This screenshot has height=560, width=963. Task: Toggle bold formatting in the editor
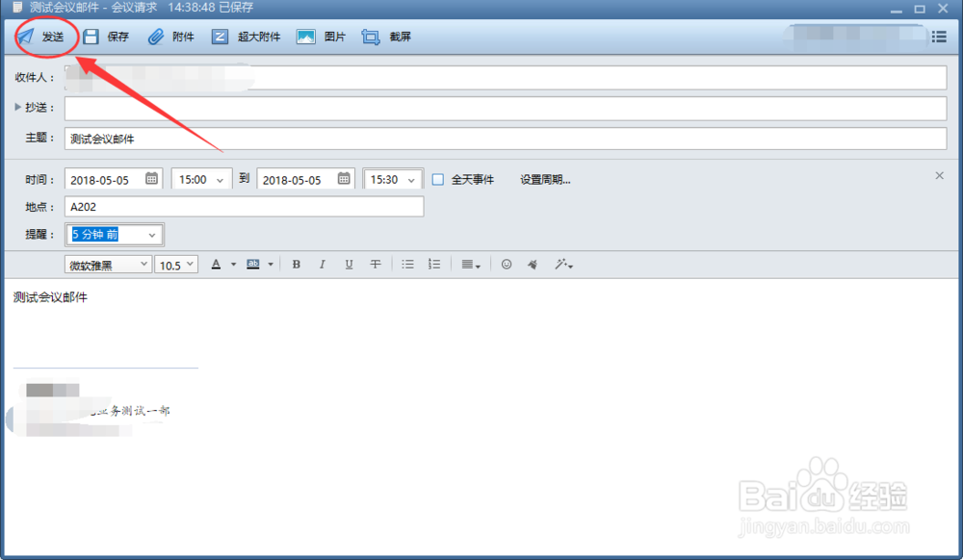pos(296,264)
